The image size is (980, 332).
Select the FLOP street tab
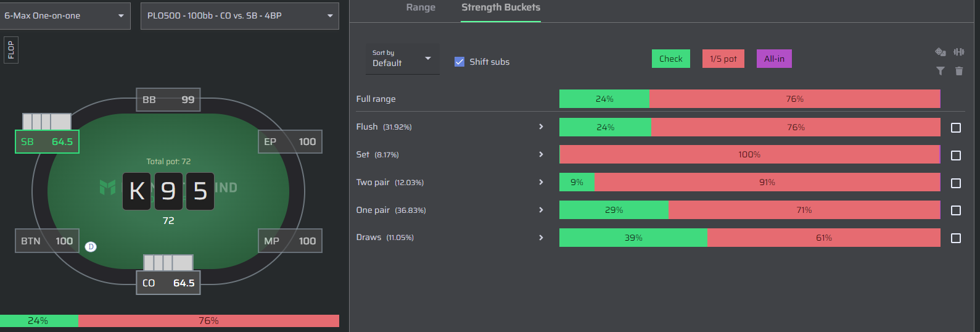pyautogui.click(x=10, y=50)
